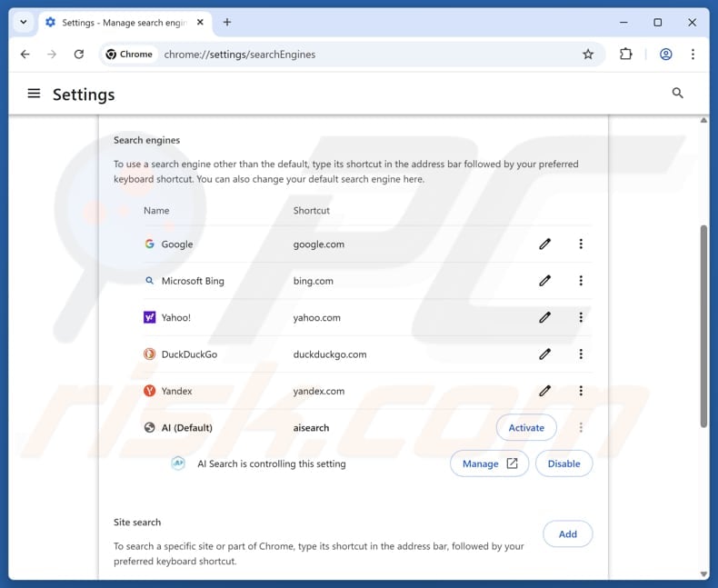Disable the AI Search extension
718x588 pixels.
point(563,463)
